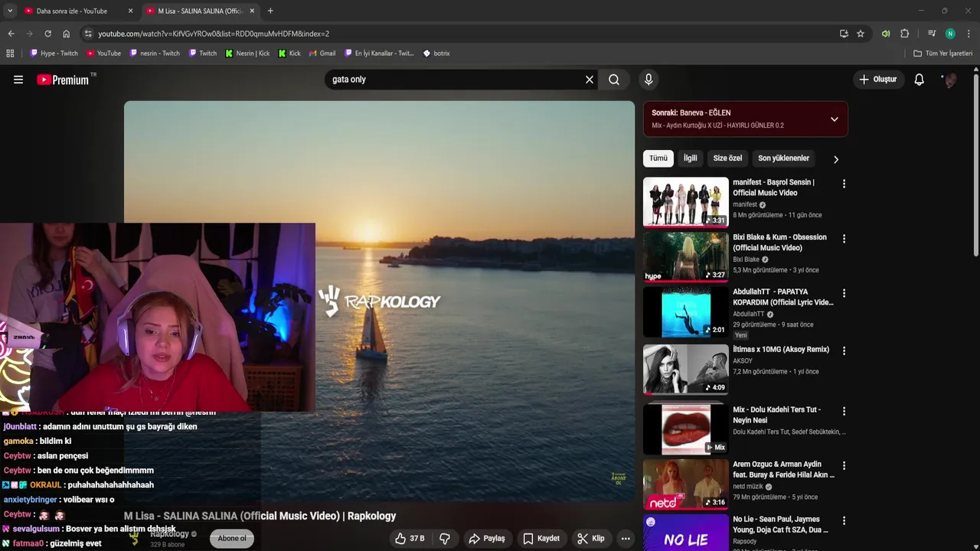Open media control icon in toolbar

(x=932, y=34)
